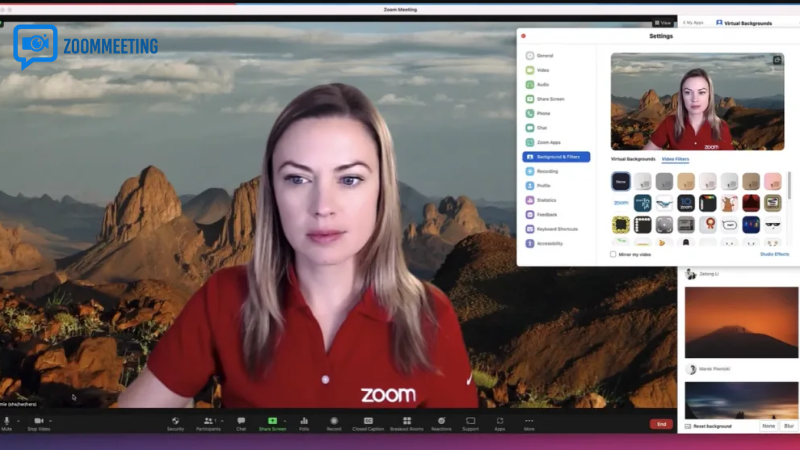The height and width of the screenshot is (450, 800).
Task: Click the green Share Screen button
Action: click(x=272, y=423)
